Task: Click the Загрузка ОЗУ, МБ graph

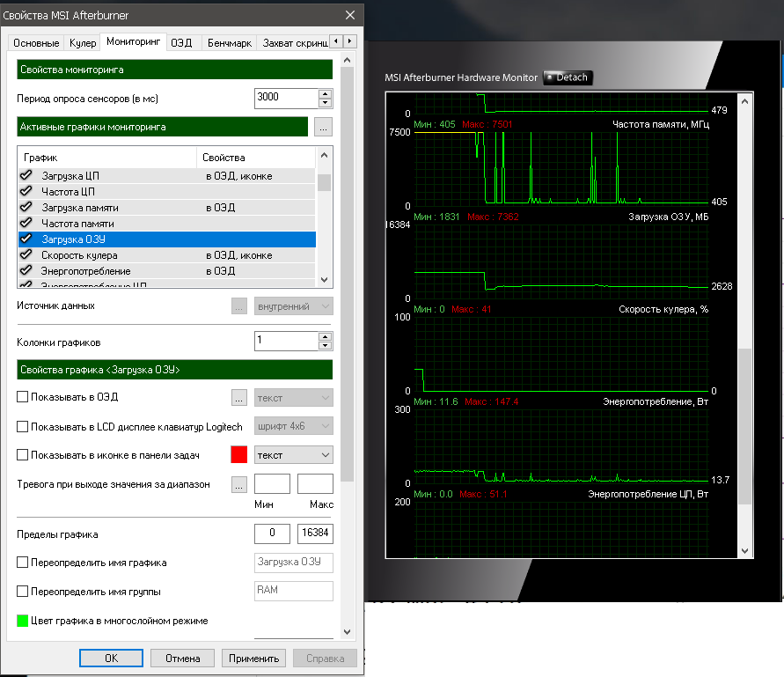Action: [561, 261]
